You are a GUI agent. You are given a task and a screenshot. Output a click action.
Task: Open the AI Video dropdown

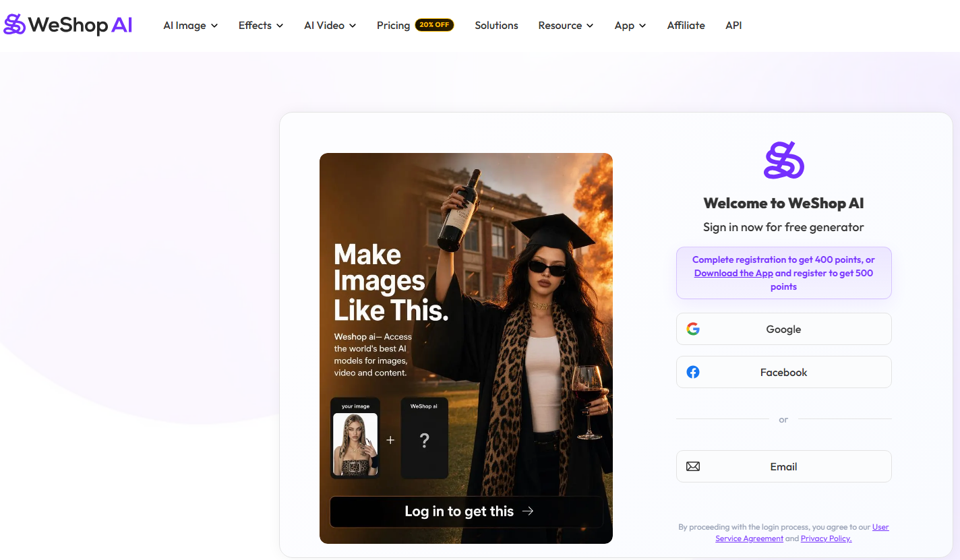pyautogui.click(x=330, y=26)
